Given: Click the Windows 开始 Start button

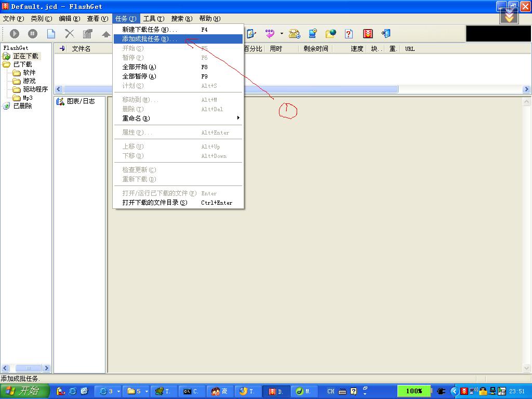Looking at the screenshot, I should pyautogui.click(x=24, y=391).
